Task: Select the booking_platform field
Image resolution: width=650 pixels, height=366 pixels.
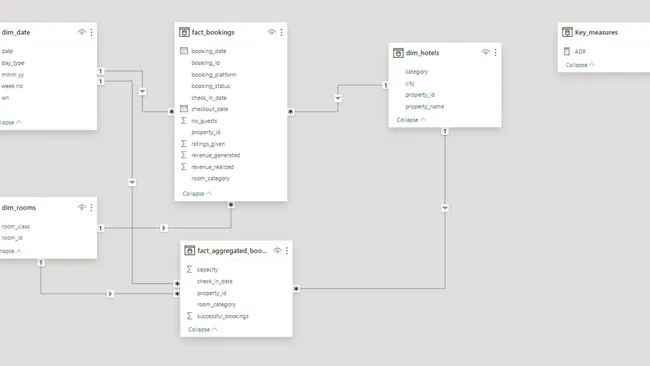Action: pyautogui.click(x=214, y=75)
